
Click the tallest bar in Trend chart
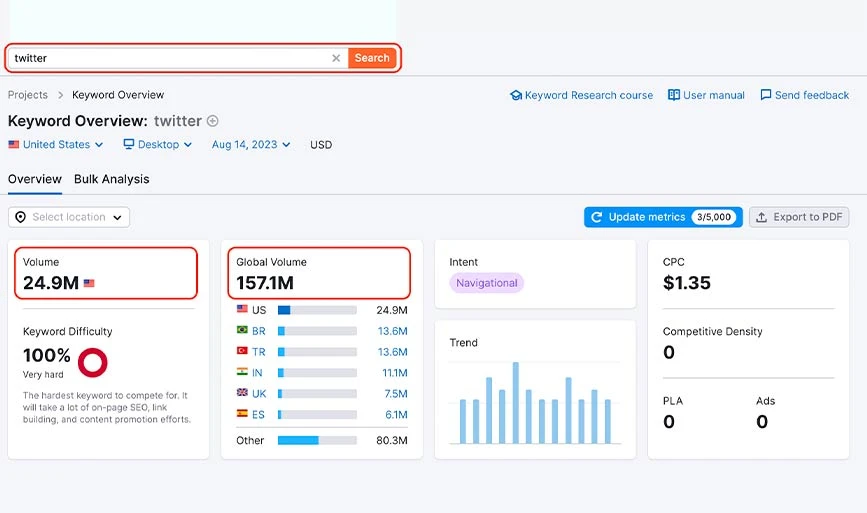(x=515, y=403)
